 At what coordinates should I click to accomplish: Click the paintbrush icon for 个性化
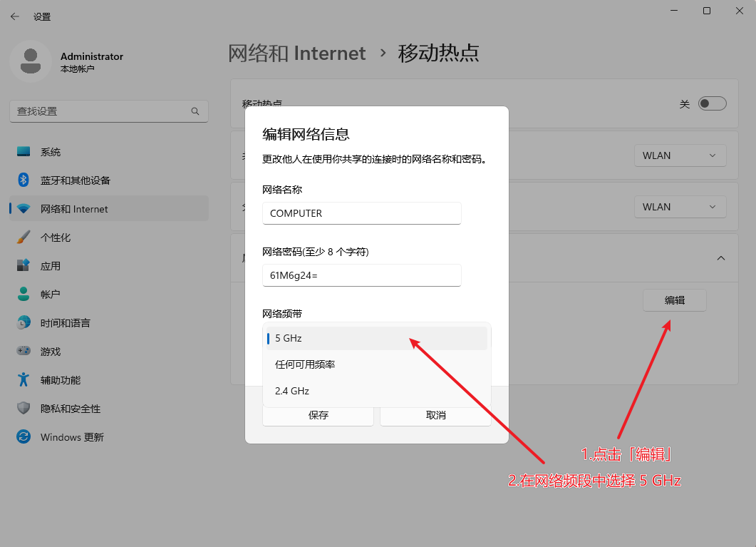coord(23,237)
